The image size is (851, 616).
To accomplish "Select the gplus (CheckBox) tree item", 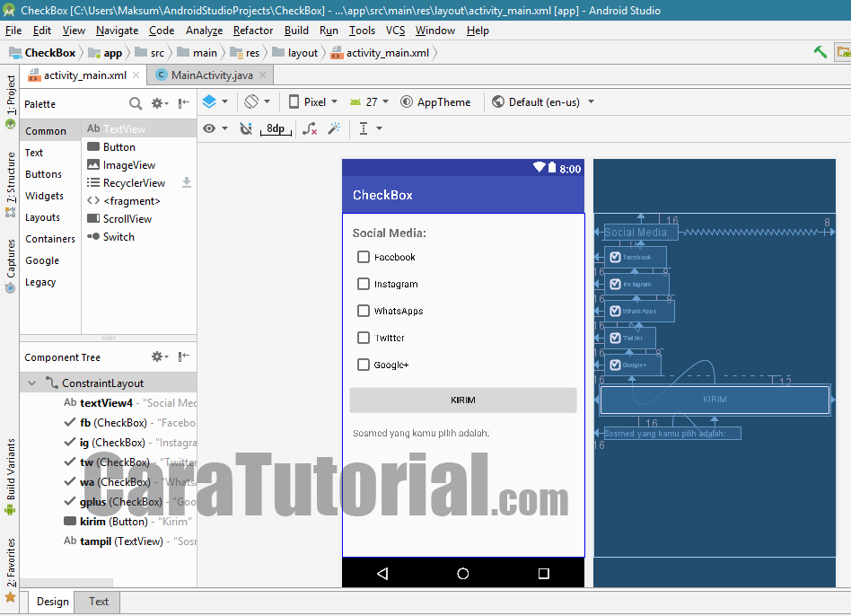I will point(109,501).
